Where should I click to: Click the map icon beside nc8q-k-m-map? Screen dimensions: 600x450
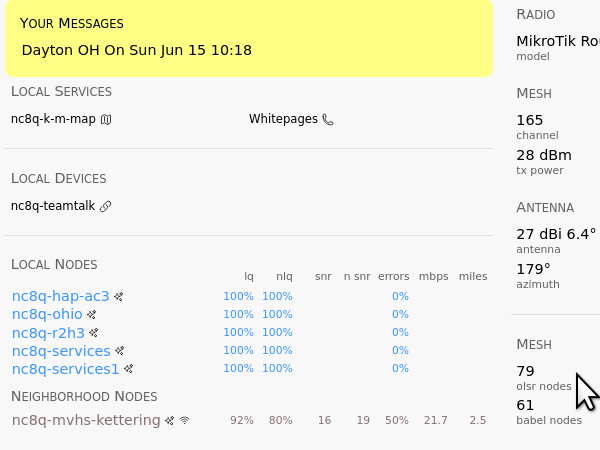(106, 119)
